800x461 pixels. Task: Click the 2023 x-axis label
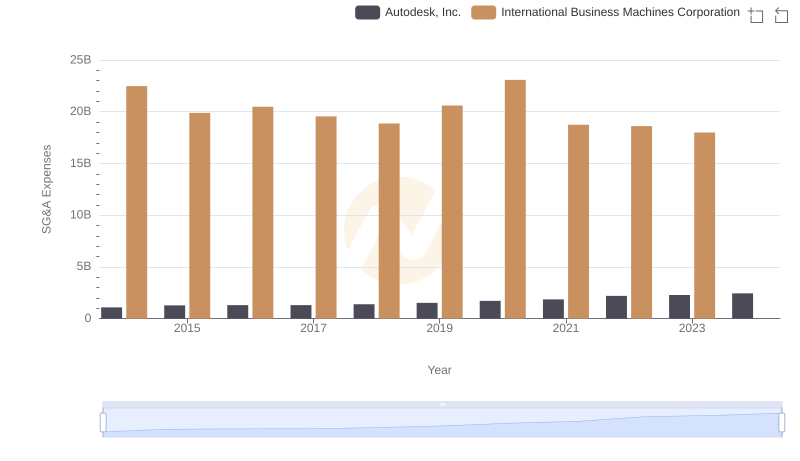(692, 328)
